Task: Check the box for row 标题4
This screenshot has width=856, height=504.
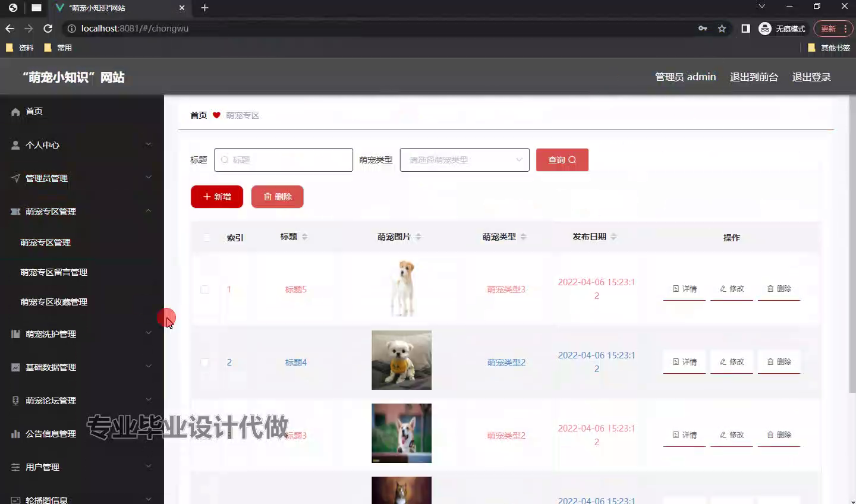Action: click(204, 363)
